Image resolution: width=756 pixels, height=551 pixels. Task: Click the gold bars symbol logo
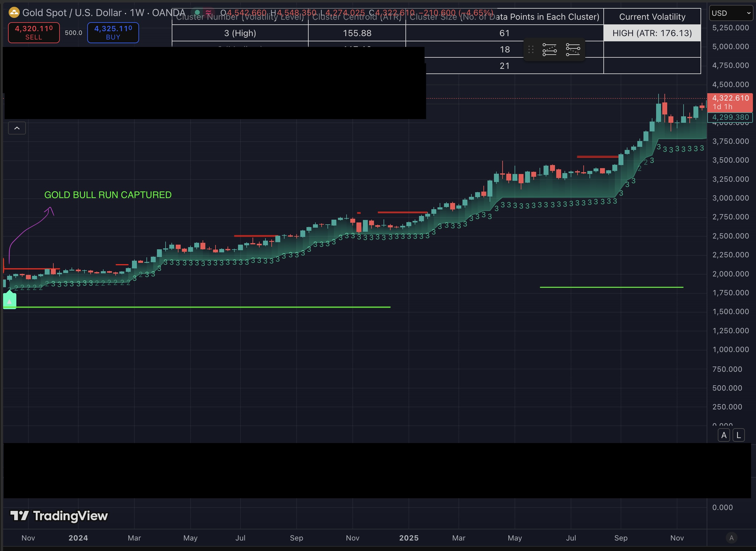coord(14,13)
